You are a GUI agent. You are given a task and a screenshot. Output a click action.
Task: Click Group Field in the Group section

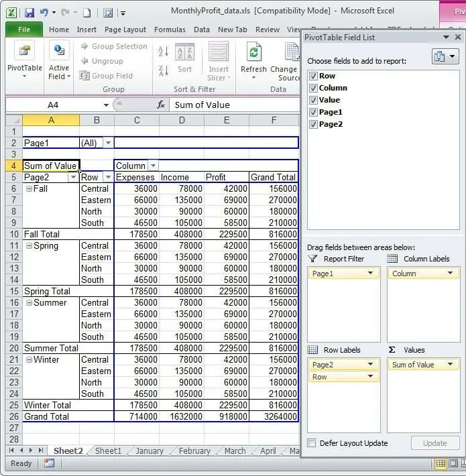click(106, 76)
